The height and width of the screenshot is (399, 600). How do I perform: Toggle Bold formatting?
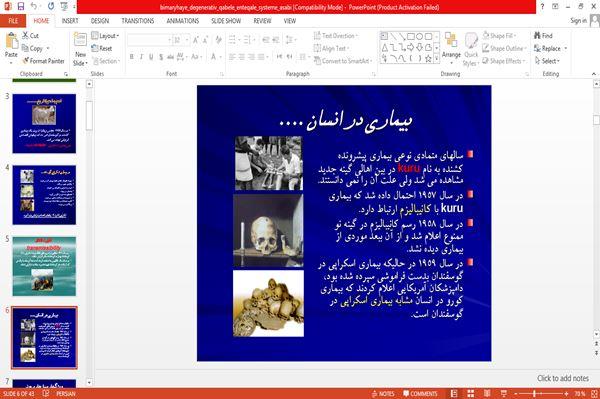point(131,57)
